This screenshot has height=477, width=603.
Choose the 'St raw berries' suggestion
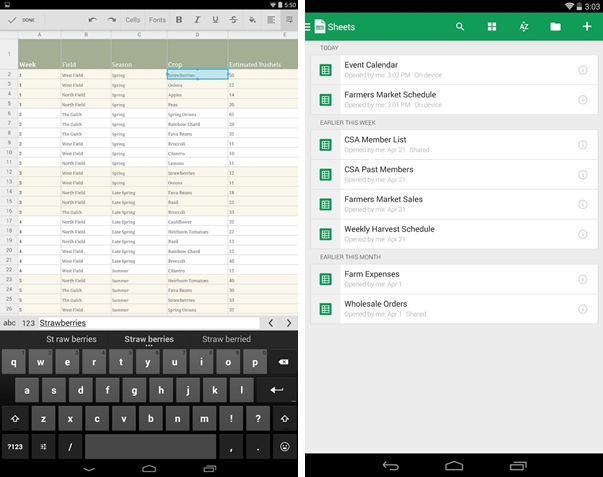coord(71,339)
